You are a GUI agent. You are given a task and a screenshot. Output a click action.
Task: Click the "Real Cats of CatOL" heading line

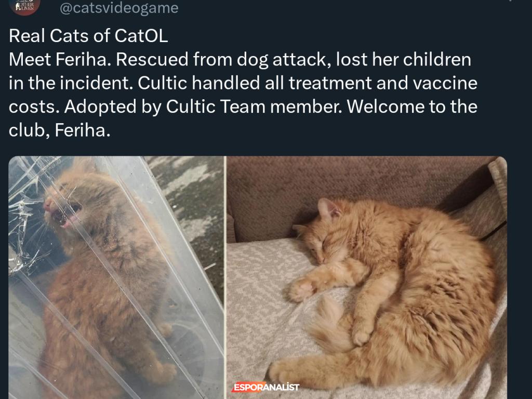(x=88, y=36)
